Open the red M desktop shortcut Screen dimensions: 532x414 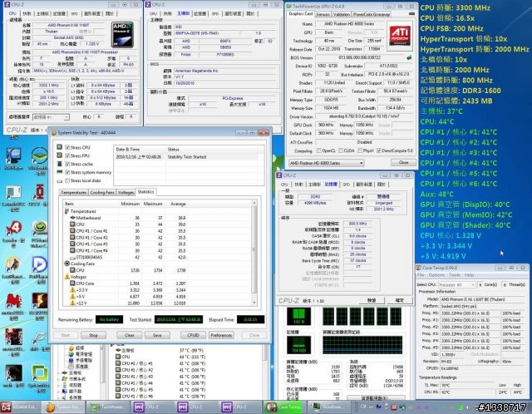[13, 306]
